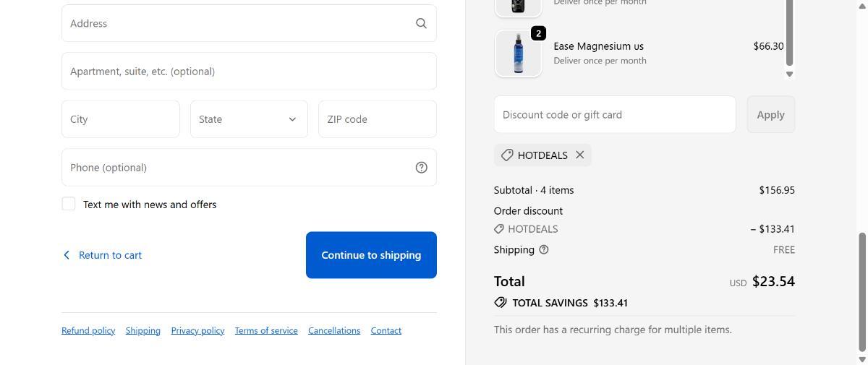Enable Text me with news and offers
This screenshot has width=868, height=365.
[69, 205]
